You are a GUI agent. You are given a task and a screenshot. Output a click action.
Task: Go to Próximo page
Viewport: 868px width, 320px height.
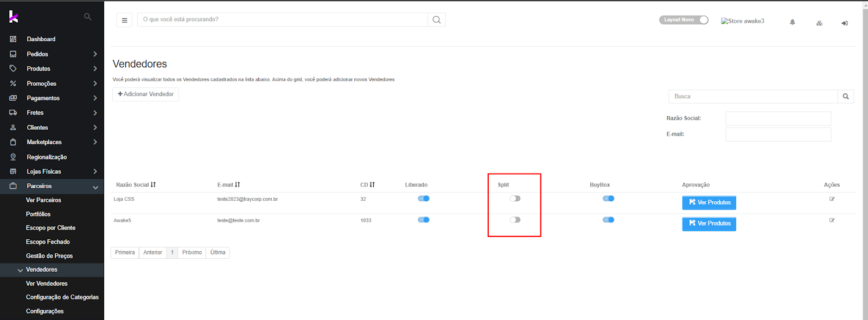[192, 253]
